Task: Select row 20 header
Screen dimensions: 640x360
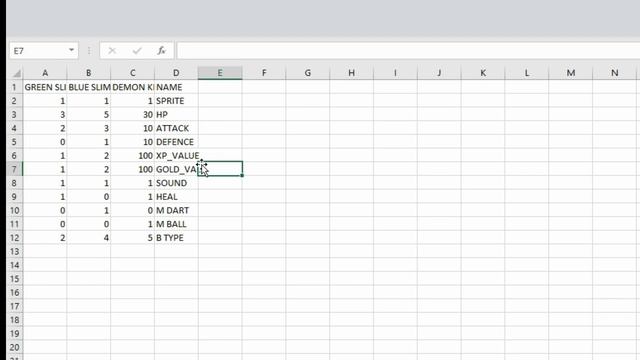Action: tap(14, 347)
